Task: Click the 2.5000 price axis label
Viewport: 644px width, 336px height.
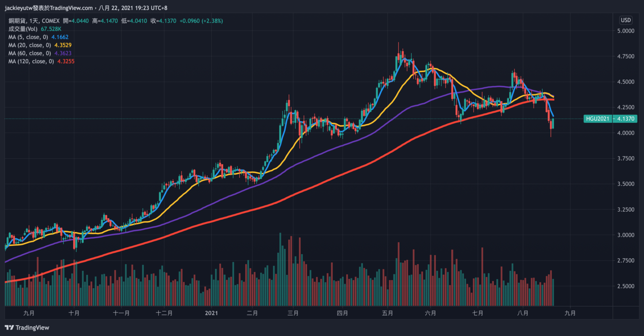Action: pos(625,286)
